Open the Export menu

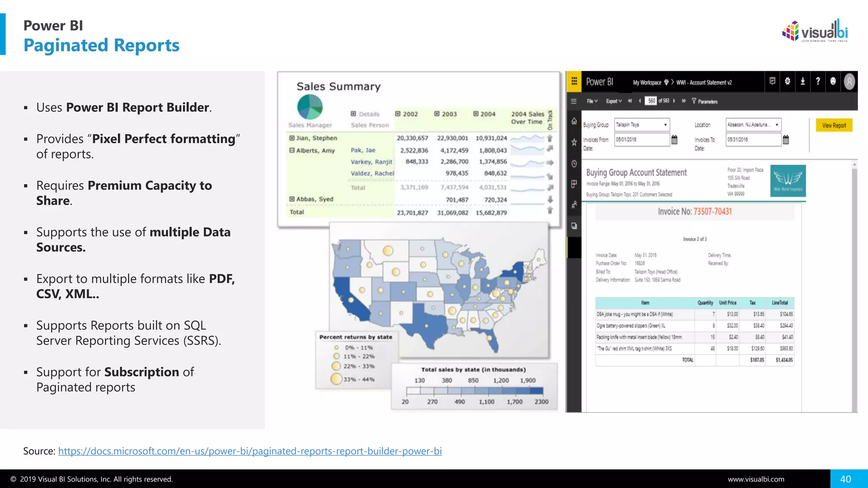coord(614,101)
